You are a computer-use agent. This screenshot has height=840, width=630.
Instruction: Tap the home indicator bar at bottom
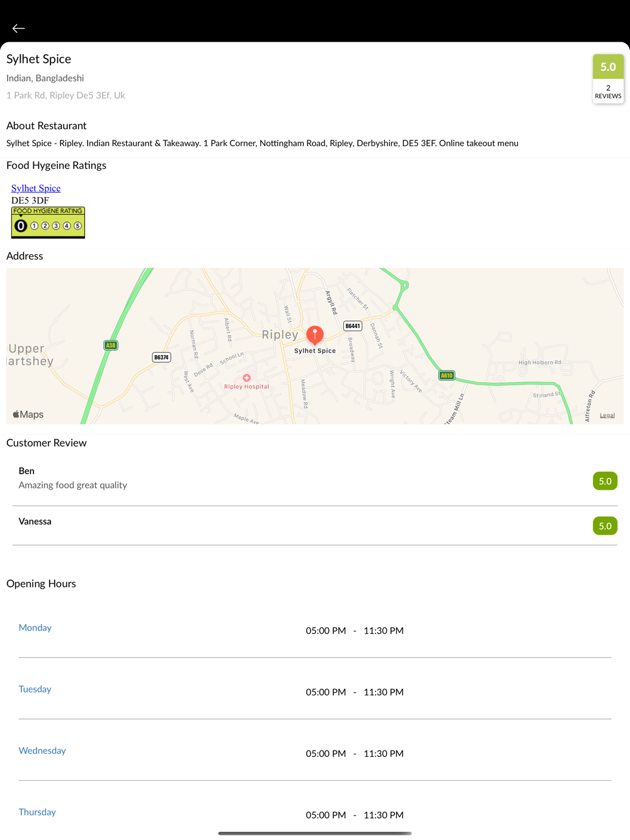coord(315,833)
